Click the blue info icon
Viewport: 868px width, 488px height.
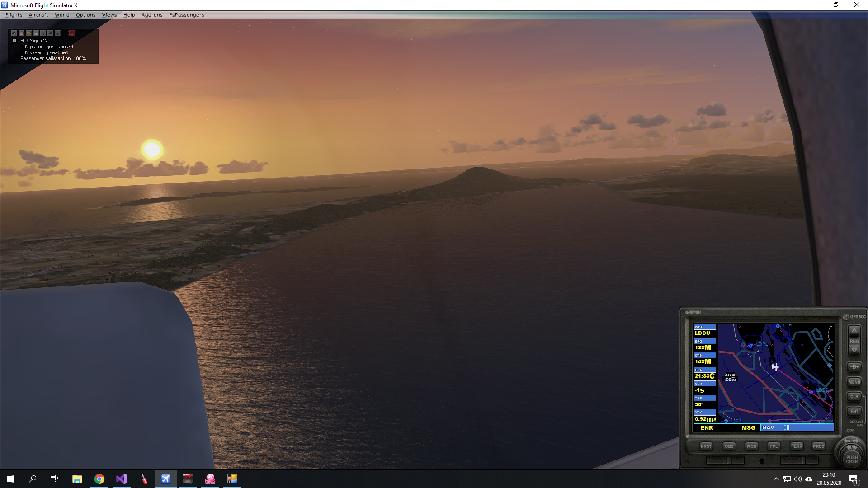point(57,33)
